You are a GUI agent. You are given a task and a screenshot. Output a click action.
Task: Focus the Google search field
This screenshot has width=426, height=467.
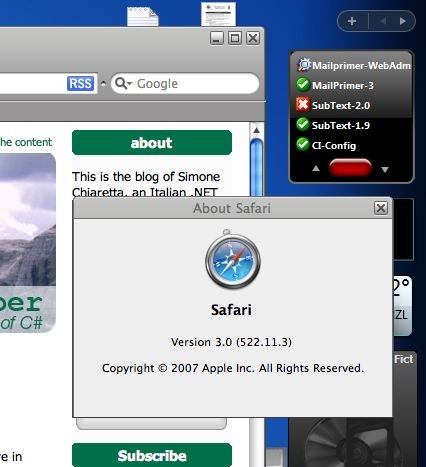tap(185, 83)
